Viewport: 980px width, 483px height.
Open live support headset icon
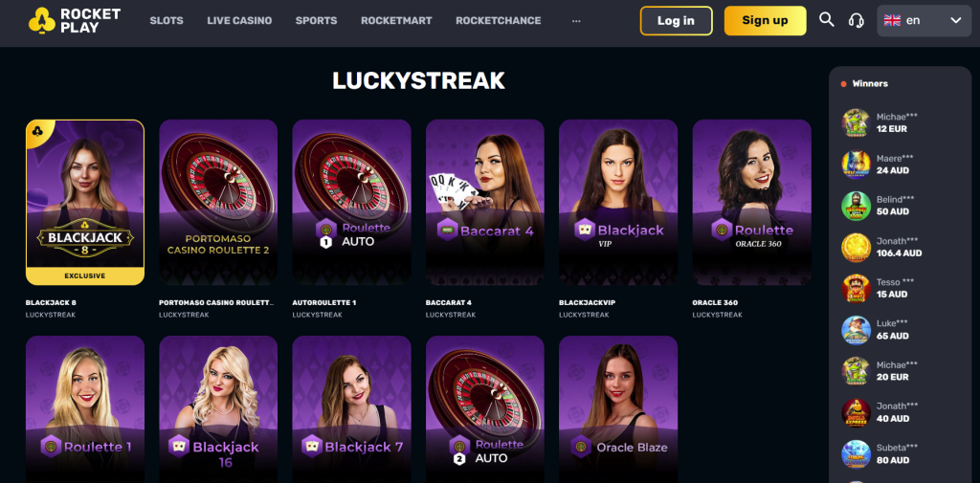[x=857, y=21]
